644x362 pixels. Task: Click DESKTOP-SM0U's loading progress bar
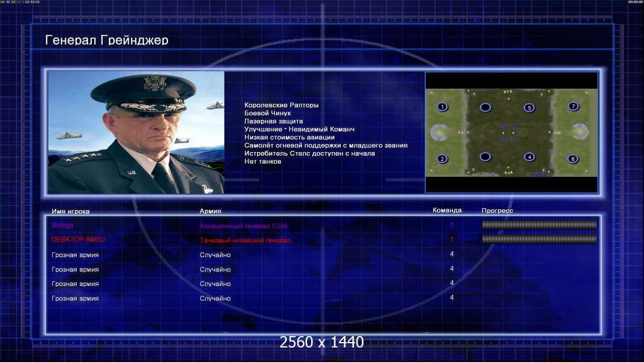pyautogui.click(x=539, y=239)
